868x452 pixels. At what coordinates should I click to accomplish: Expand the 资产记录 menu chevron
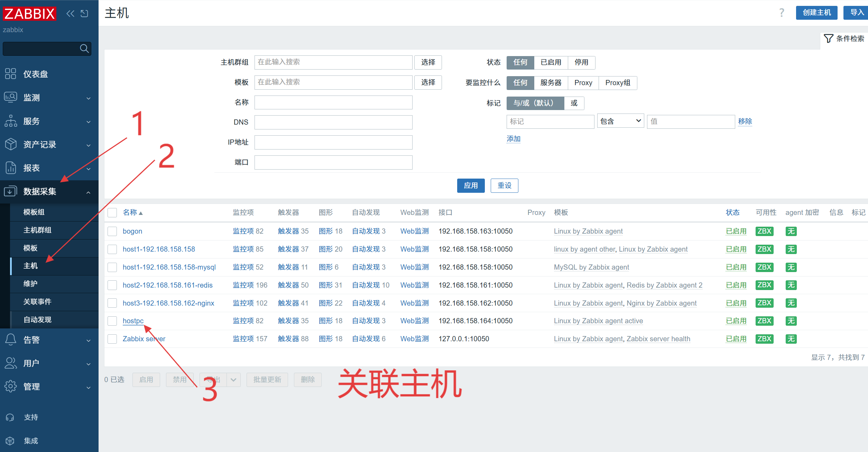tap(89, 145)
